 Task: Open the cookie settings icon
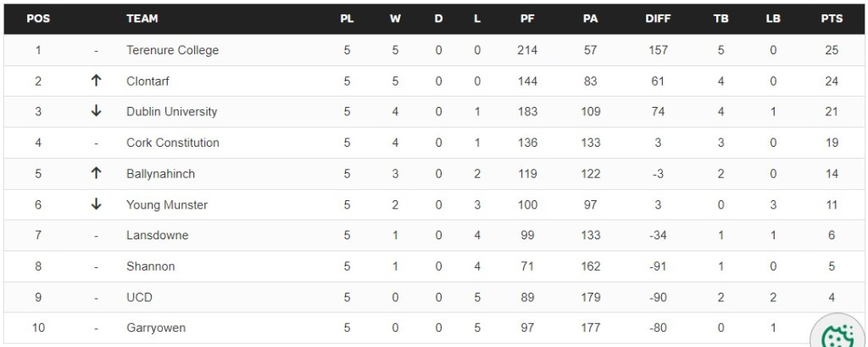[837, 334]
